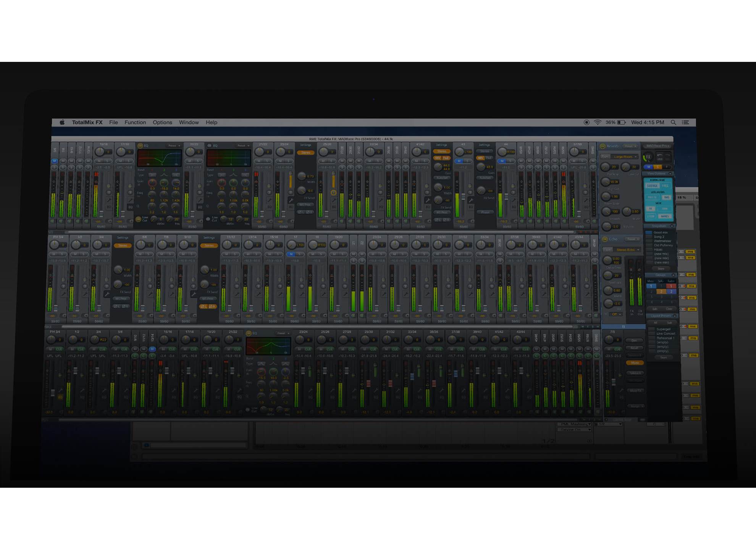Load the Old Pulteney snapshot
Screen dimensions: 756x550
point(663,245)
